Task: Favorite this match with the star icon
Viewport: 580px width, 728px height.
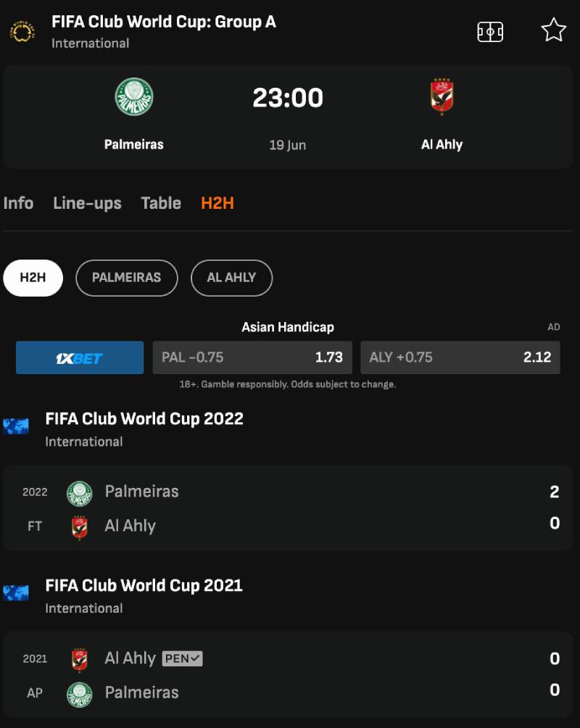Action: pos(553,30)
